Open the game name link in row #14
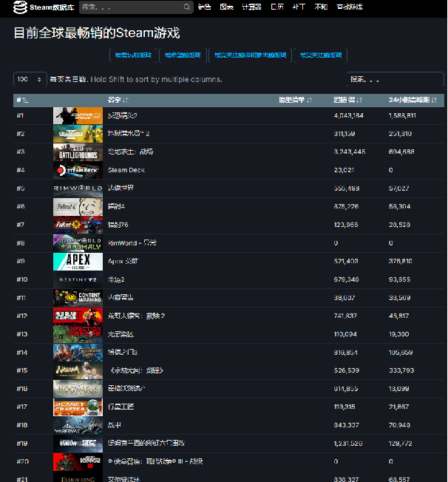The width and height of the screenshot is (448, 482). click(123, 353)
